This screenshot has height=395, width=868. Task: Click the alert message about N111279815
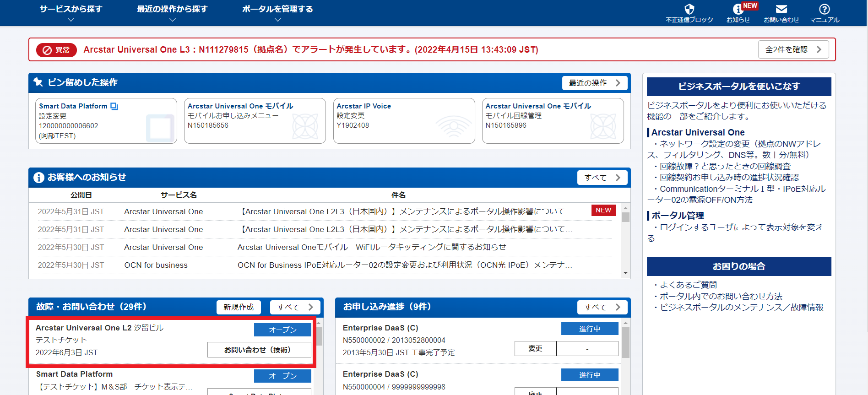311,49
